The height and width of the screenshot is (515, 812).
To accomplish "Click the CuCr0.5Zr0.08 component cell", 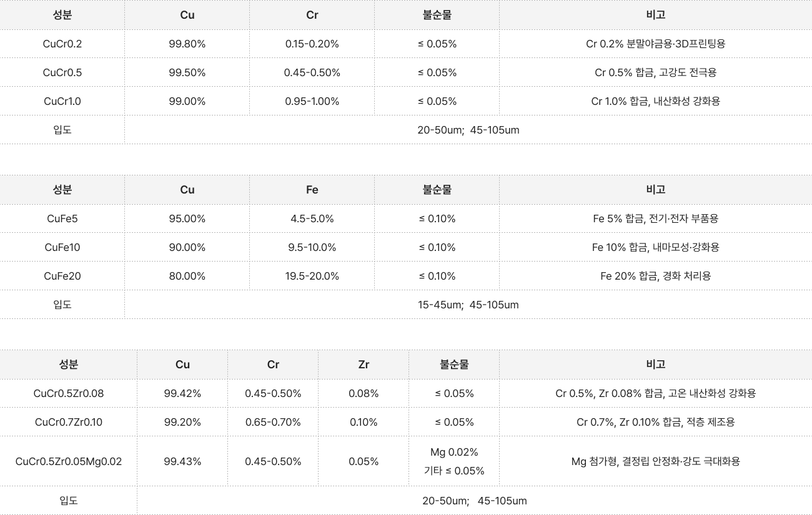I will [x=69, y=393].
